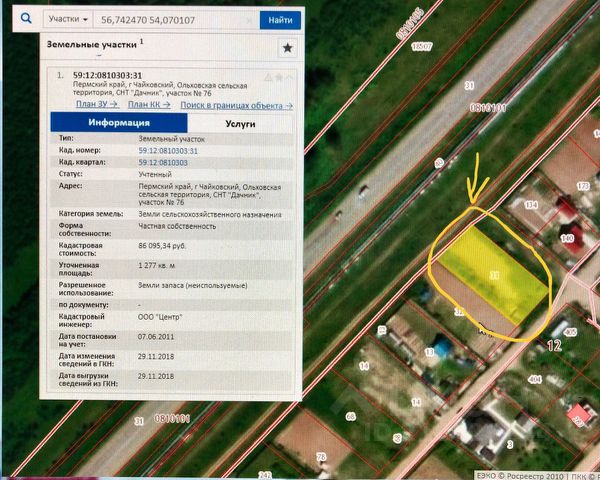
Task: Click the yellow highlighted land parcel
Action: [x=492, y=272]
